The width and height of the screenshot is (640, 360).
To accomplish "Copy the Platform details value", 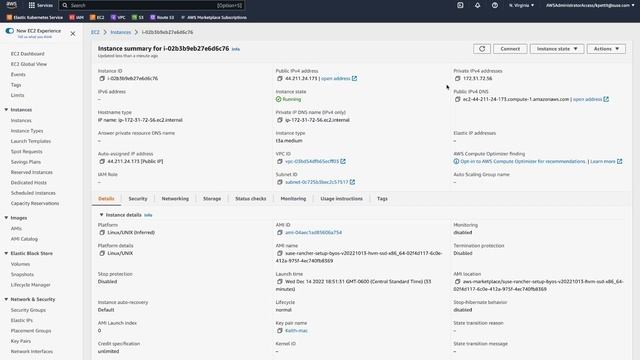I will pyautogui.click(x=102, y=253).
